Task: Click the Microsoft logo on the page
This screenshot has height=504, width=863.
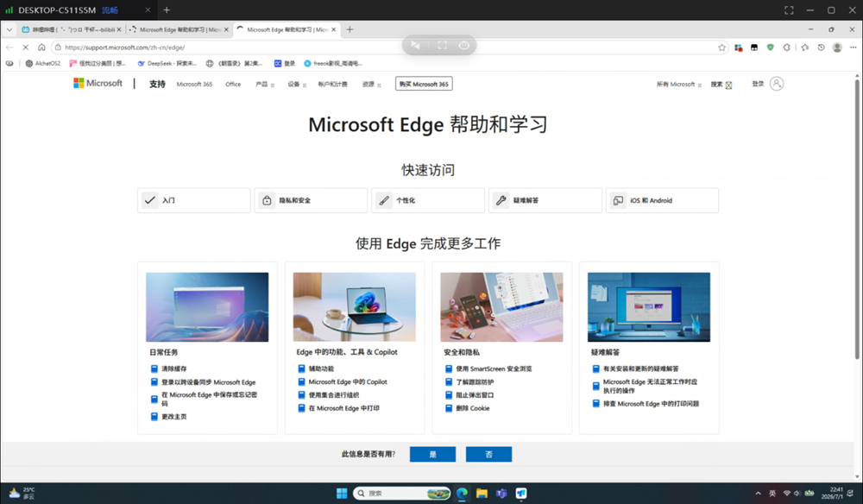Action: click(x=98, y=83)
